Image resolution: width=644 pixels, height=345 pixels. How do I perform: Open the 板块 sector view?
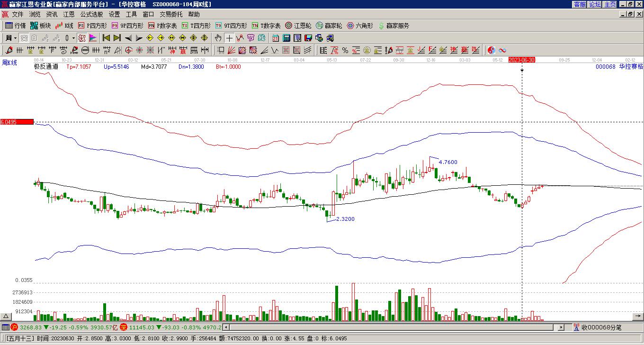[41, 26]
